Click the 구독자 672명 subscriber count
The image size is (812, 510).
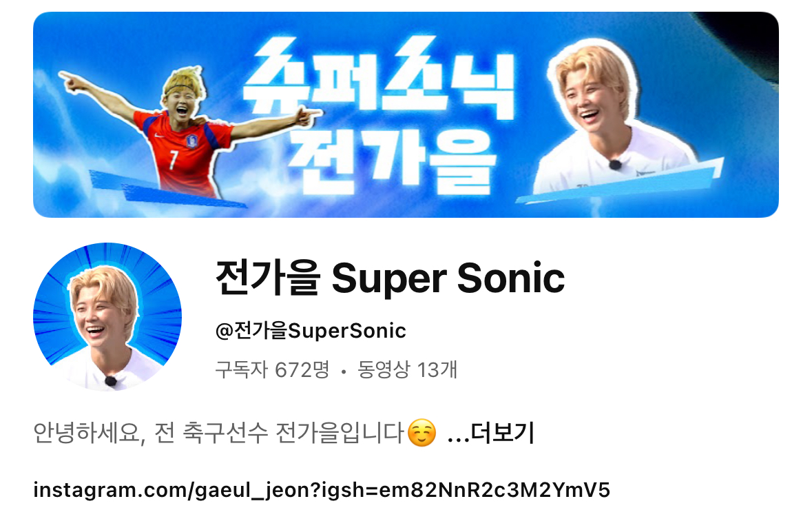(x=273, y=369)
